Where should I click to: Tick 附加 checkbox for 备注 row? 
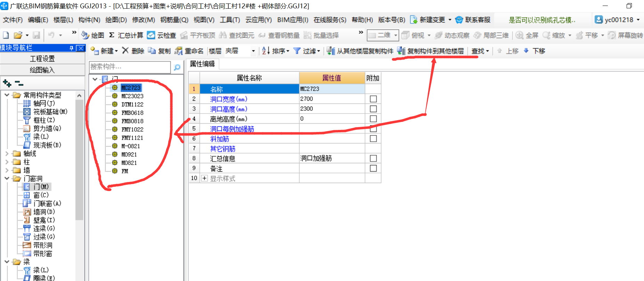(x=373, y=168)
